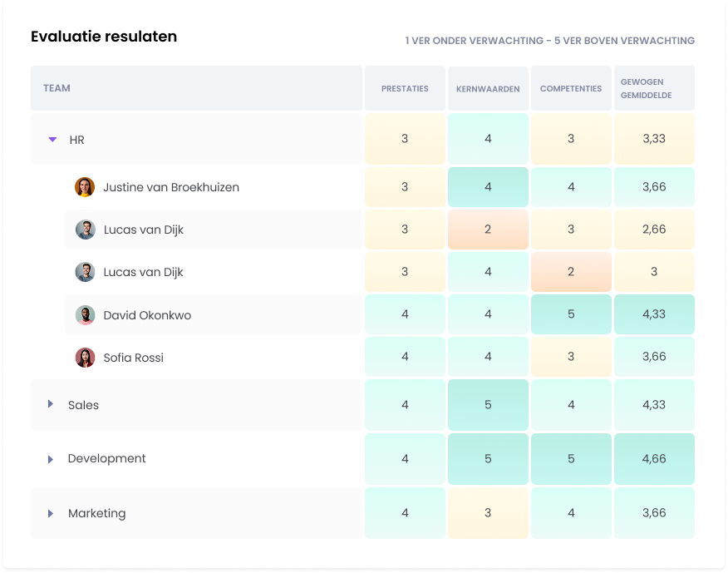Open Justine van Broekhuizen's name link
Image resolution: width=728 pixels, height=573 pixels.
[171, 187]
